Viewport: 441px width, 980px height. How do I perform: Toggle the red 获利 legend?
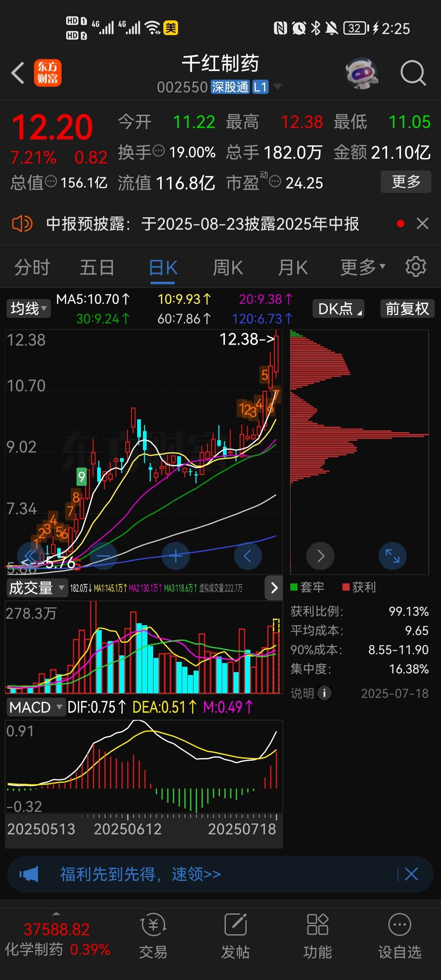click(359, 587)
